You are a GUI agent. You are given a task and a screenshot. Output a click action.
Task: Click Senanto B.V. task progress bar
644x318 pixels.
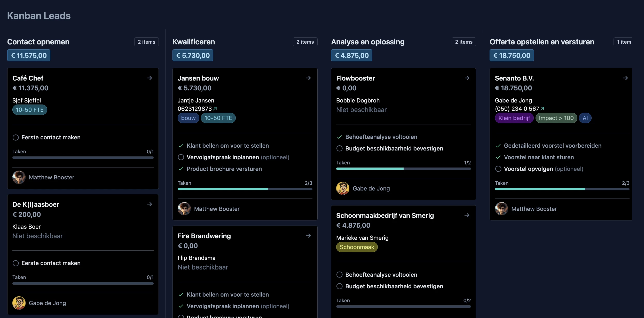[562, 189]
